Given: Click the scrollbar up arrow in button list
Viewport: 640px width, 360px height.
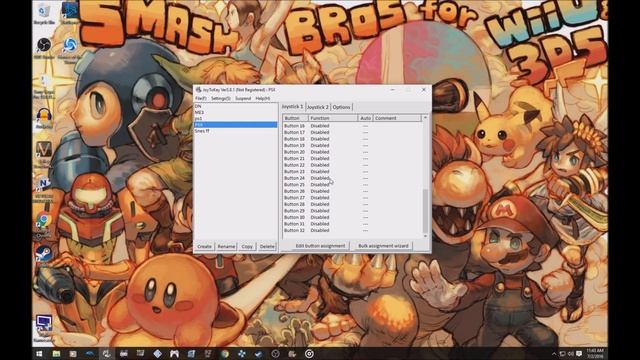Looking at the screenshot, I should (x=425, y=118).
